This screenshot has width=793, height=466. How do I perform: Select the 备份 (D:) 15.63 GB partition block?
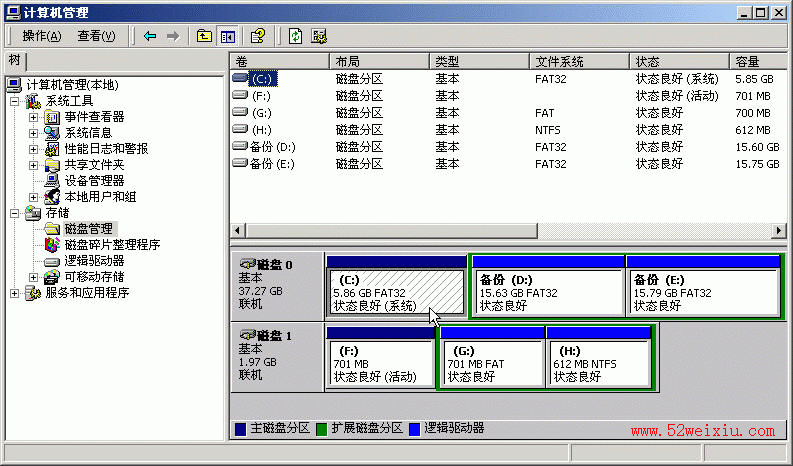click(x=548, y=293)
